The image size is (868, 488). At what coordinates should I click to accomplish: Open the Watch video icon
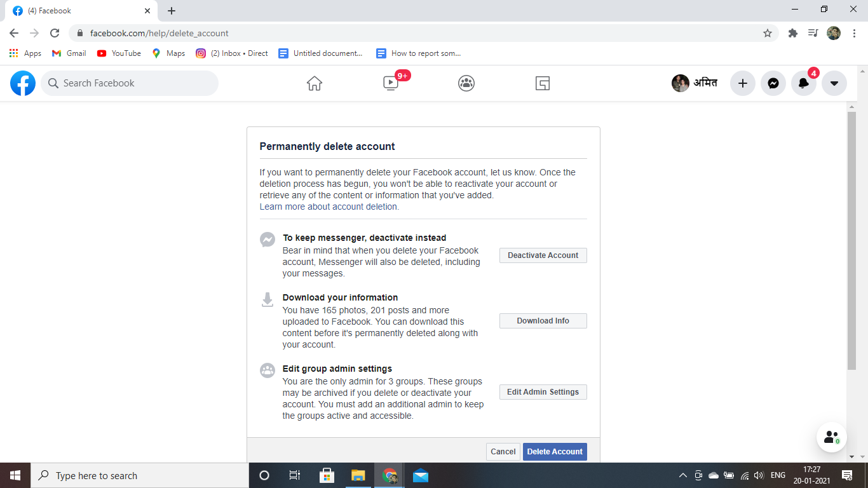pyautogui.click(x=391, y=83)
